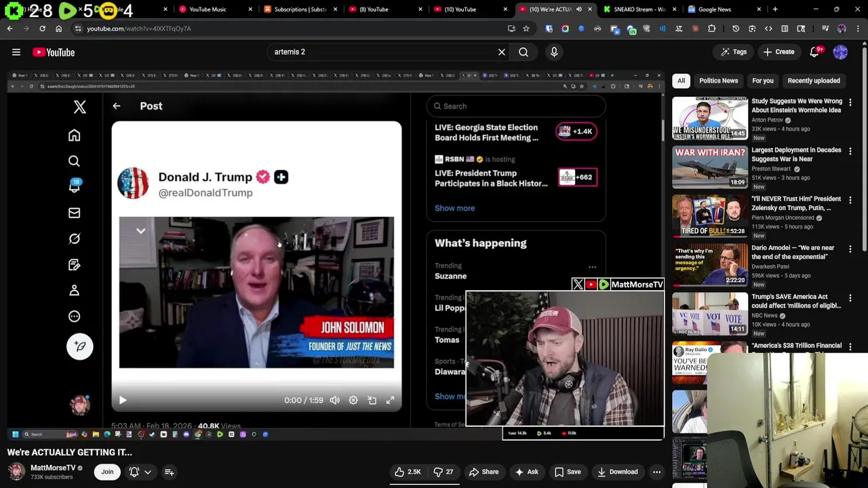This screenshot has height=488, width=868.
Task: Open the X More circle icon
Action: click(74, 316)
